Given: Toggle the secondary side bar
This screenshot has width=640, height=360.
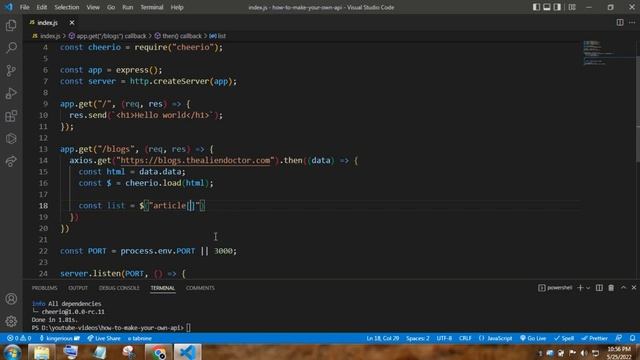Looking at the screenshot, I should pos(557,7).
